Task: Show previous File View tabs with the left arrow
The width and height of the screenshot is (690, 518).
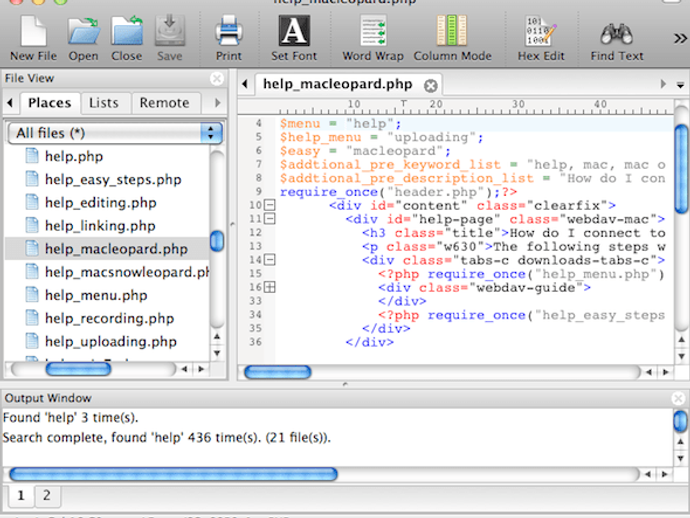Action: click(10, 103)
